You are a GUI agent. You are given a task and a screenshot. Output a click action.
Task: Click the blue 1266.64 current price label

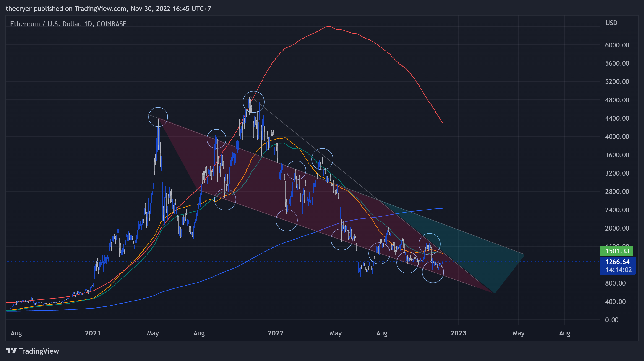pos(618,262)
